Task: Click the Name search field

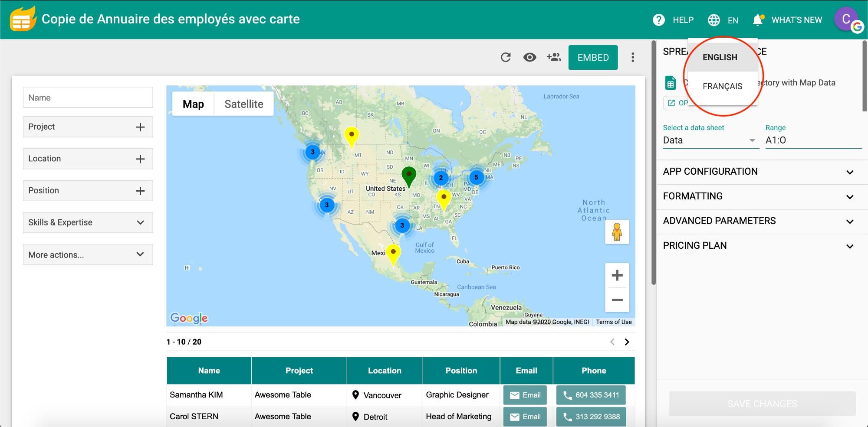Action: pyautogui.click(x=88, y=98)
